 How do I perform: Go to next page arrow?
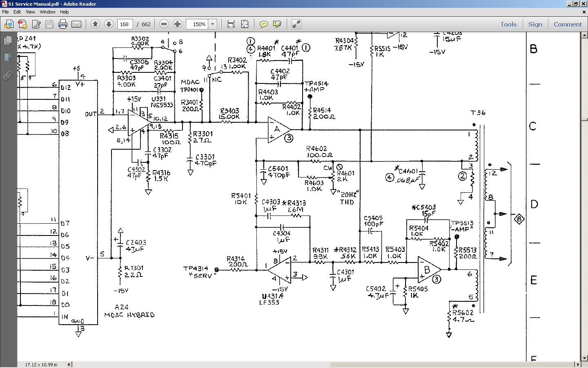pyautogui.click(x=109, y=24)
